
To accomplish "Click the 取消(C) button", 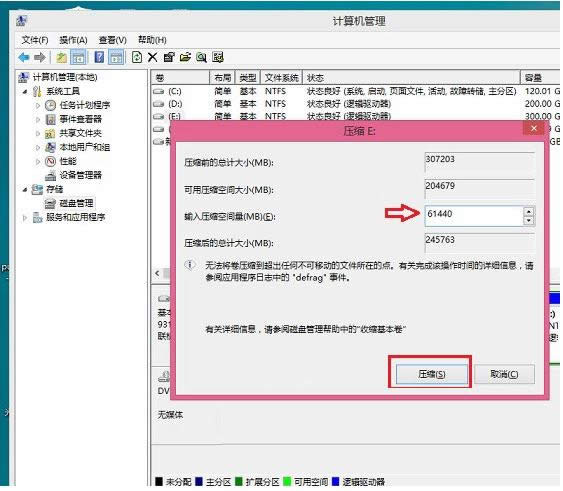I will tap(504, 374).
